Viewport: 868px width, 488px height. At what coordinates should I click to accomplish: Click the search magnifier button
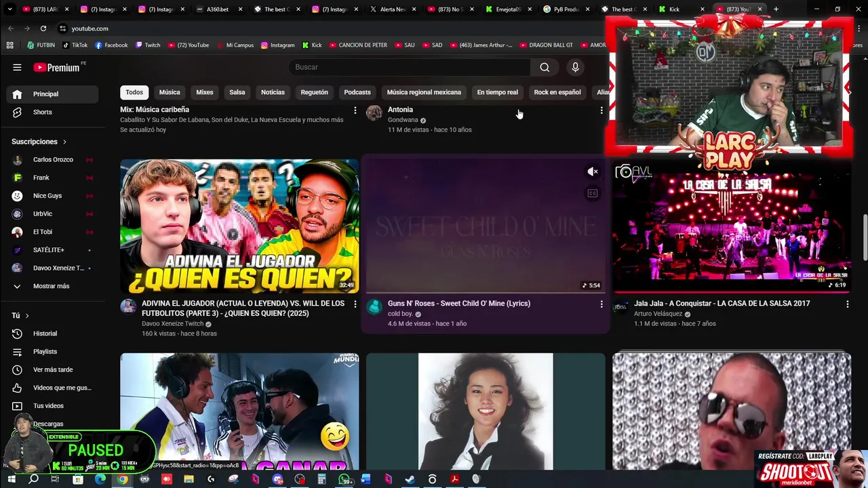(545, 67)
